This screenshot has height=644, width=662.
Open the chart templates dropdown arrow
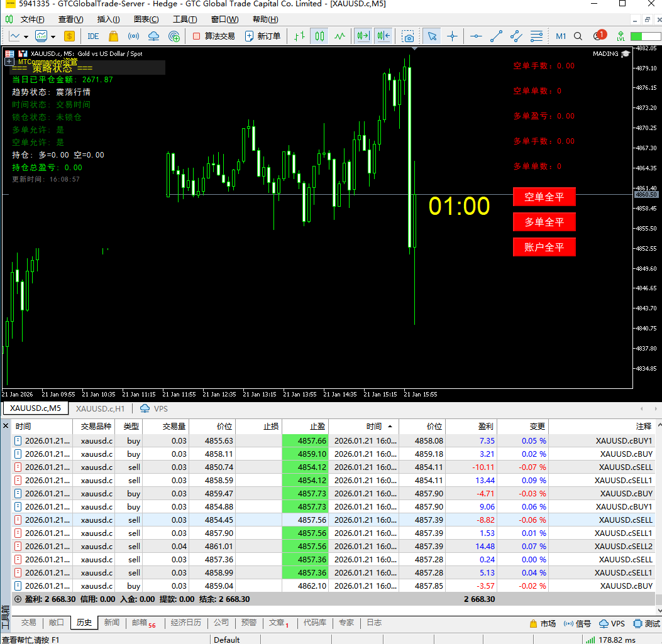pos(53,36)
